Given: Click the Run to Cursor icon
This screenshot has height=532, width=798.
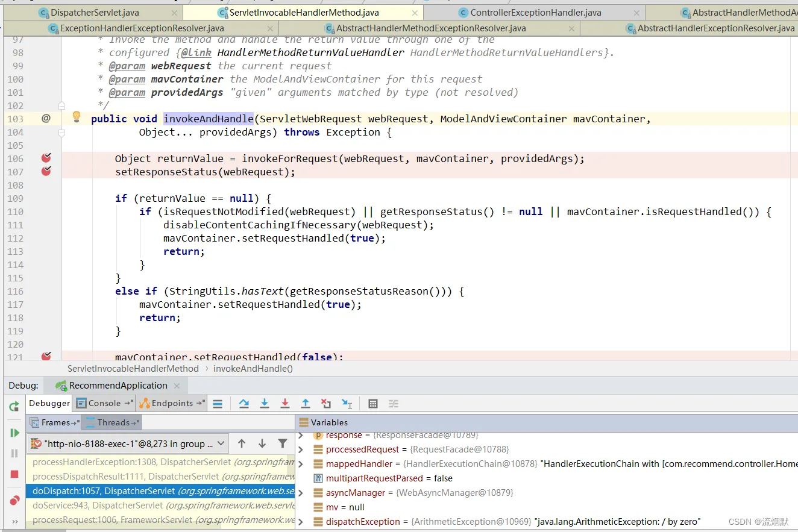Looking at the screenshot, I should click(x=347, y=404).
